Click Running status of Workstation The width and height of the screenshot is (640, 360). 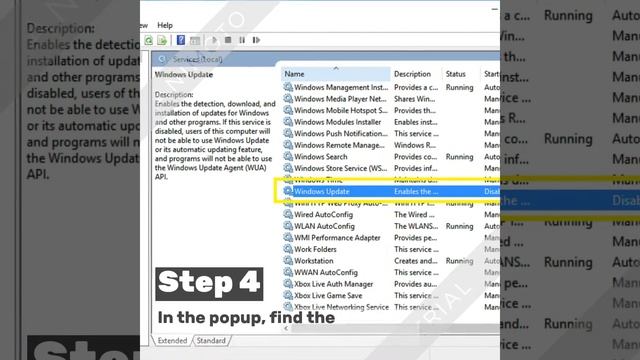click(x=460, y=261)
